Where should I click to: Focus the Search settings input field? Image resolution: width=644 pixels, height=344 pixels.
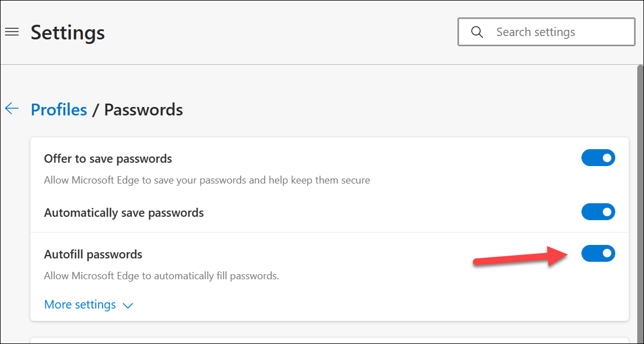pos(558,32)
